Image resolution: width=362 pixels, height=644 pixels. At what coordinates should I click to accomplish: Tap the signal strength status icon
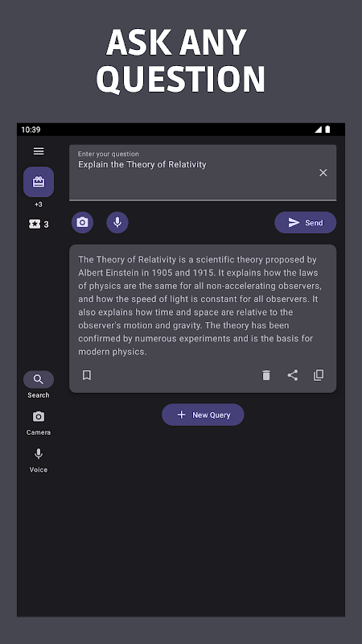click(318, 130)
